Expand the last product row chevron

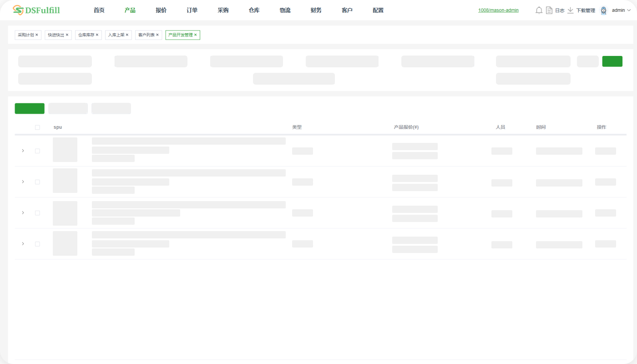[x=23, y=244]
